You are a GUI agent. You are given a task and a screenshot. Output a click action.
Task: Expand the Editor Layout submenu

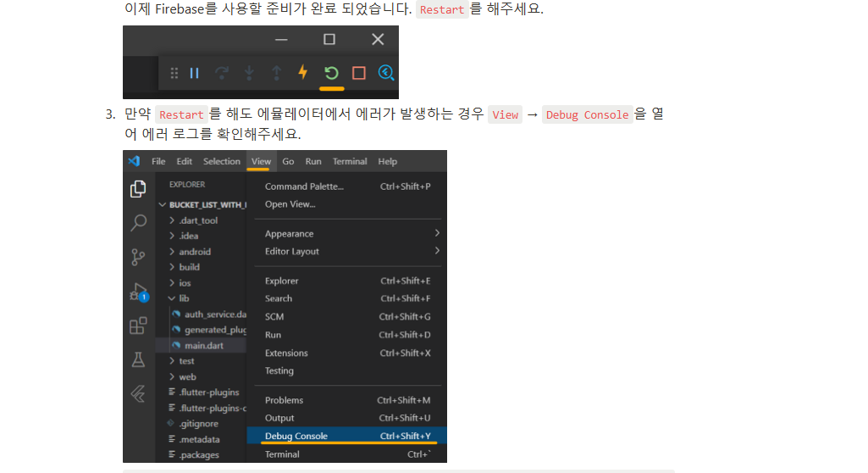(347, 252)
